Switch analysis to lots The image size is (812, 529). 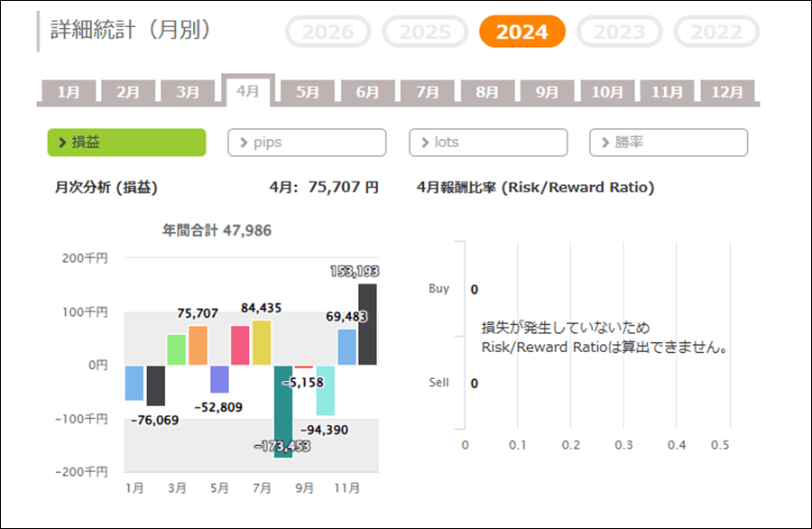tap(488, 143)
